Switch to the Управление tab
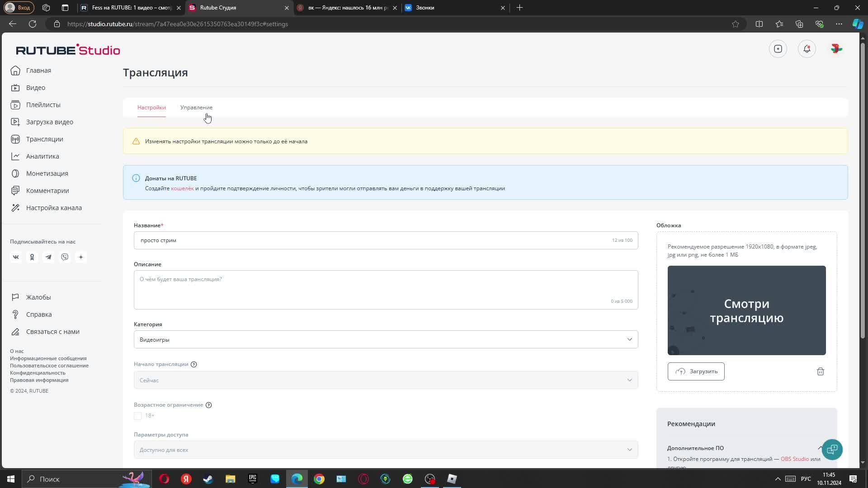868x488 pixels. tap(196, 108)
